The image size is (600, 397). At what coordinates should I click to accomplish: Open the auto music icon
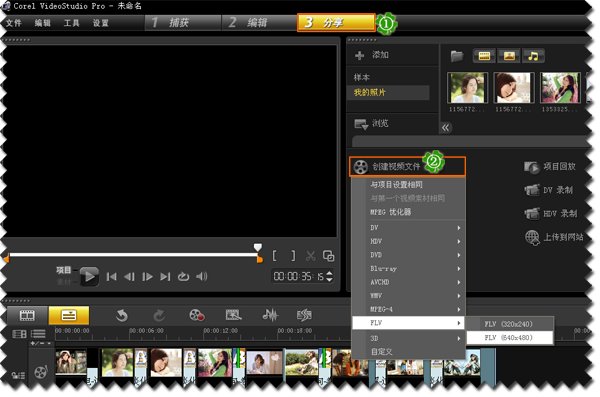pyautogui.click(x=305, y=315)
